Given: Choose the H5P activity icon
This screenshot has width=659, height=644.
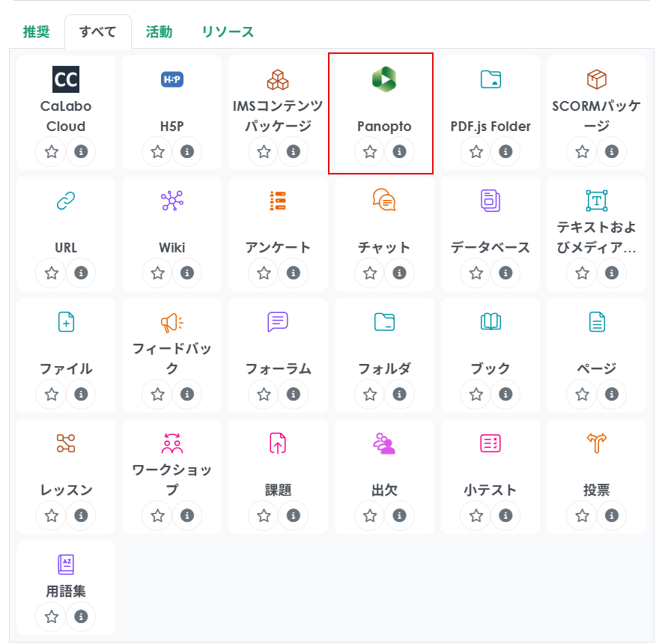Looking at the screenshot, I should tap(172, 79).
